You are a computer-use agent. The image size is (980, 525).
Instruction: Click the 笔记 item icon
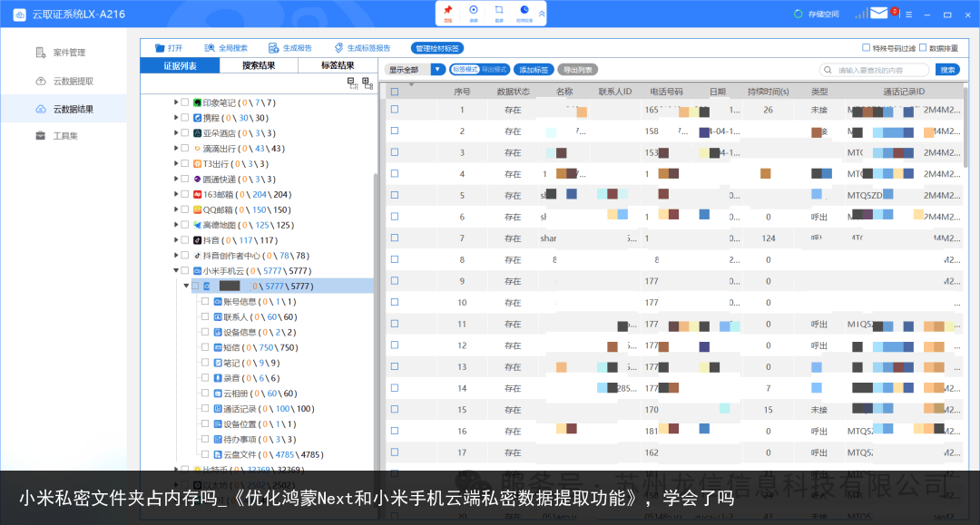pos(218,363)
